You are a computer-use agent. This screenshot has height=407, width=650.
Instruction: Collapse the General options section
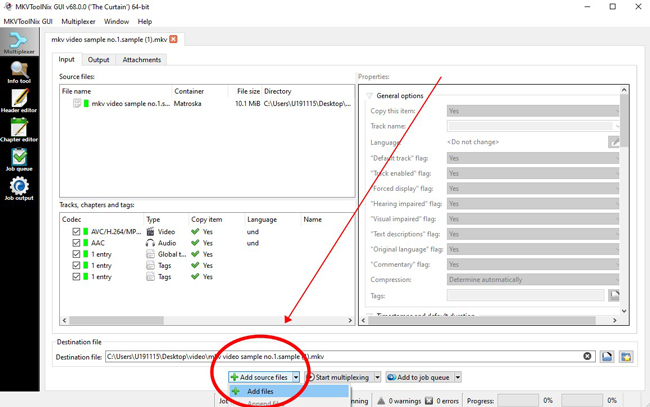369,96
